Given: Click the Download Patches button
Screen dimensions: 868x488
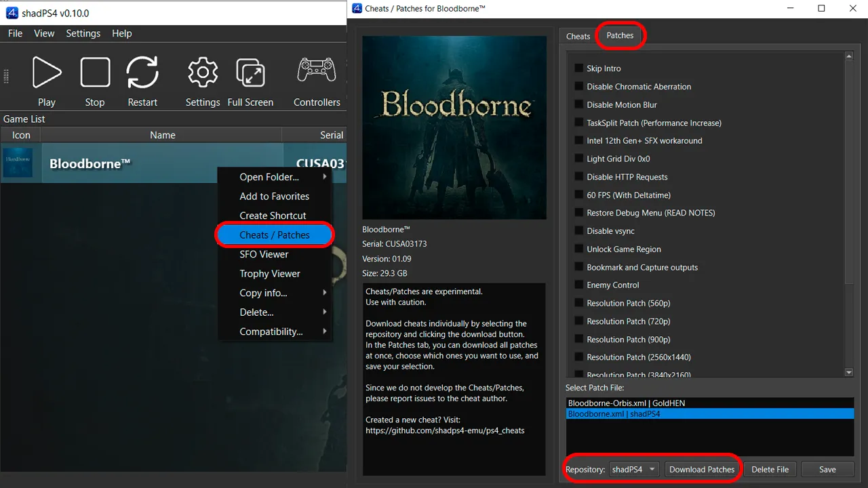Looking at the screenshot, I should (x=702, y=469).
